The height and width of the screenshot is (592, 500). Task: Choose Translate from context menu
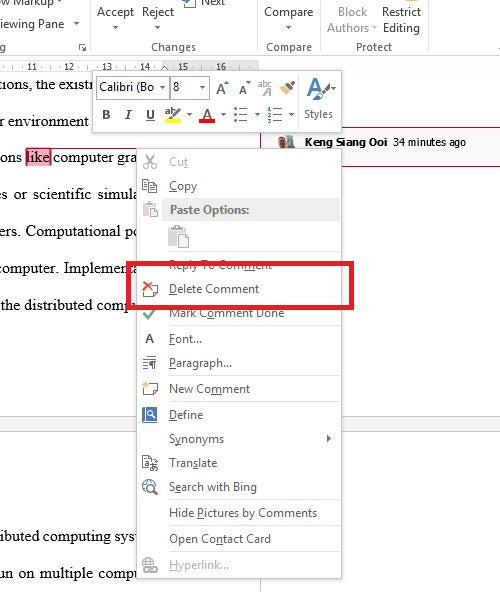(239, 463)
